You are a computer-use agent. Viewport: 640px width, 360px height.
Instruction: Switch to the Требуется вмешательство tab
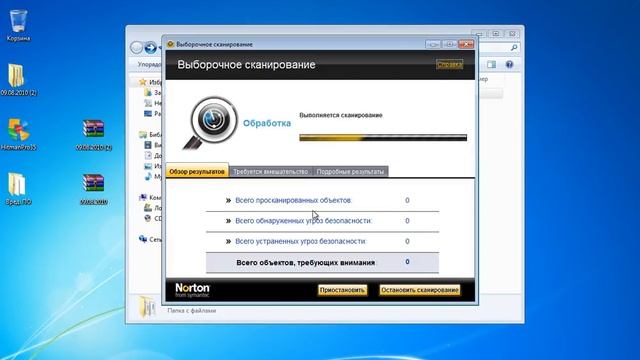[x=271, y=172]
